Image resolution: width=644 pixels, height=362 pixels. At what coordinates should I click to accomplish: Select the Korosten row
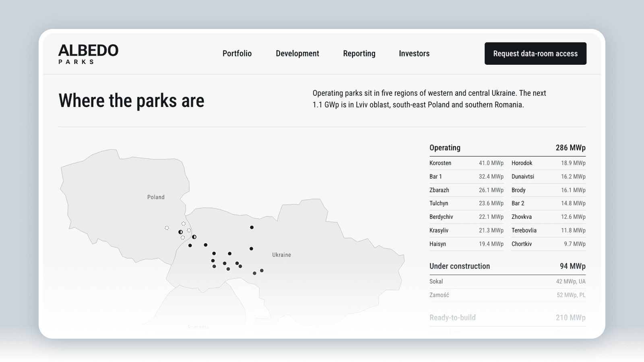(x=466, y=163)
